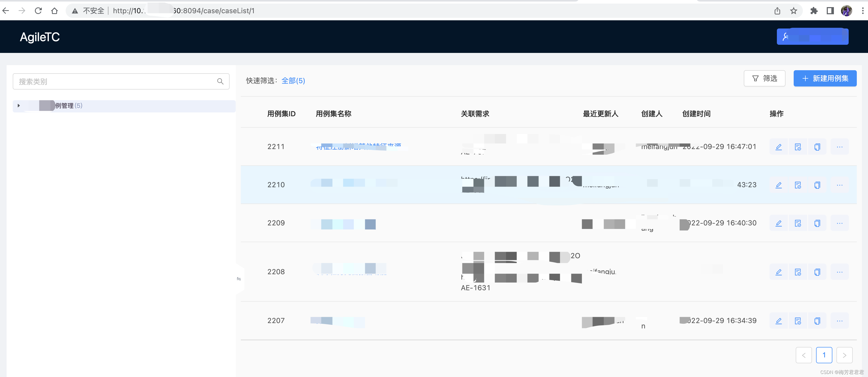This screenshot has height=377, width=868.
Task: Open the 筛选 filter button
Action: click(x=764, y=78)
